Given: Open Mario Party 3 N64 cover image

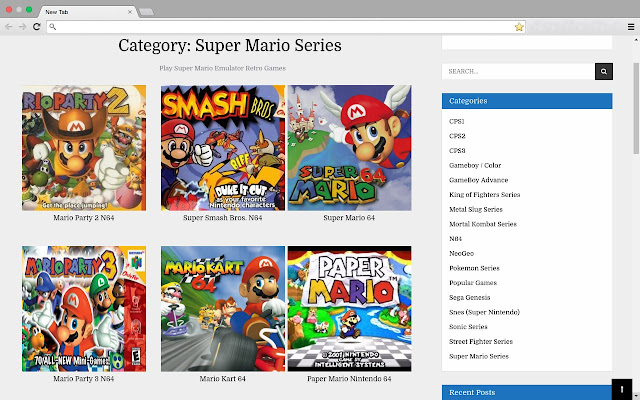Looking at the screenshot, I should [x=84, y=309].
